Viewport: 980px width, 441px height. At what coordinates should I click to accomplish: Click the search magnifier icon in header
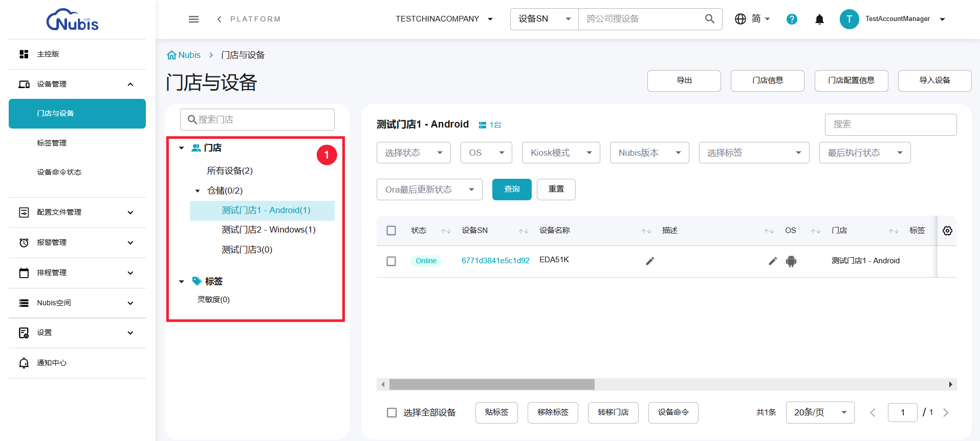[709, 19]
